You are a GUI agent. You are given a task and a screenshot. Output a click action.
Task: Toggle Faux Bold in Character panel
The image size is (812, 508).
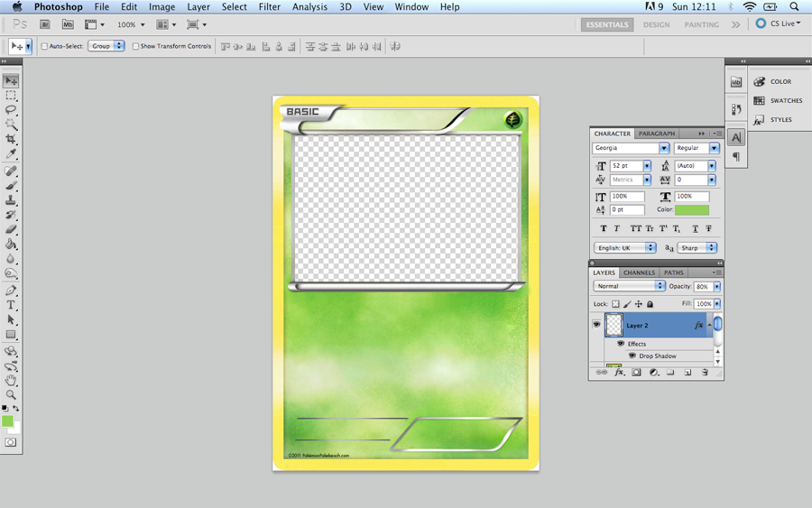coord(604,228)
